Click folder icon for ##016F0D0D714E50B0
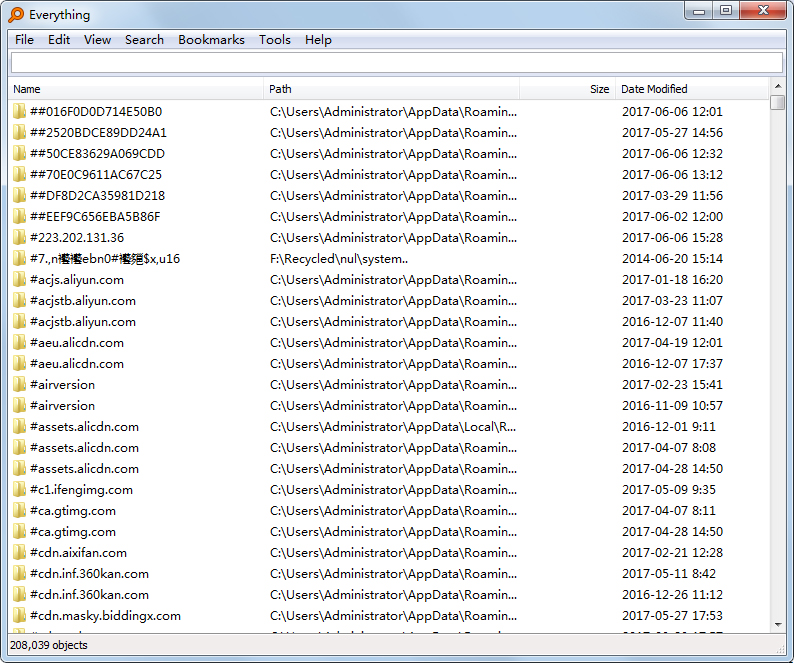The width and height of the screenshot is (794, 663). (19, 111)
